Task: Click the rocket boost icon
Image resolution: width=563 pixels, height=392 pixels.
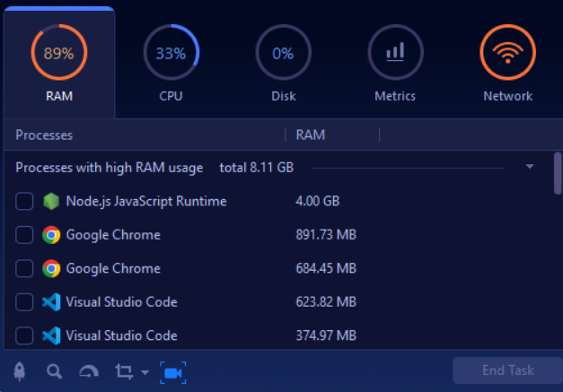Action: 20,371
